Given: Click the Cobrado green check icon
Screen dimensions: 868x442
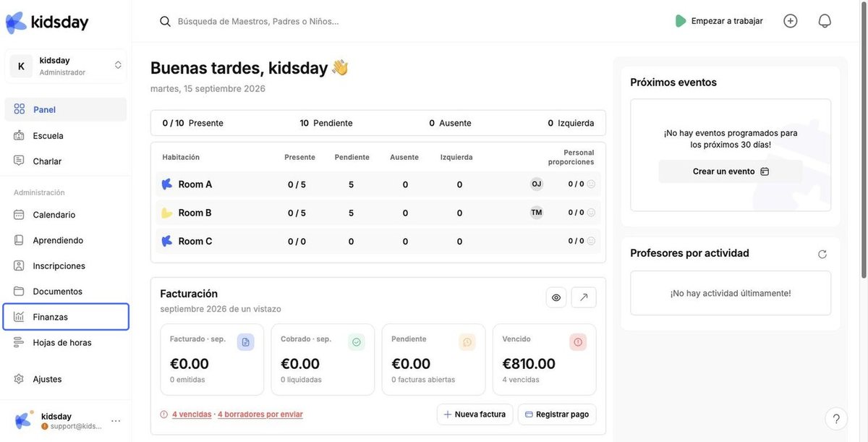Looking at the screenshot, I should (x=357, y=342).
